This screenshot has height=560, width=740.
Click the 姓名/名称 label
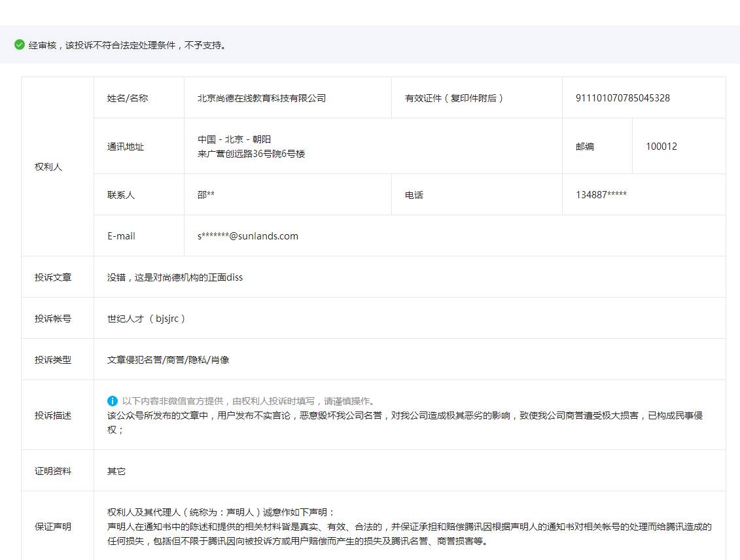(128, 98)
